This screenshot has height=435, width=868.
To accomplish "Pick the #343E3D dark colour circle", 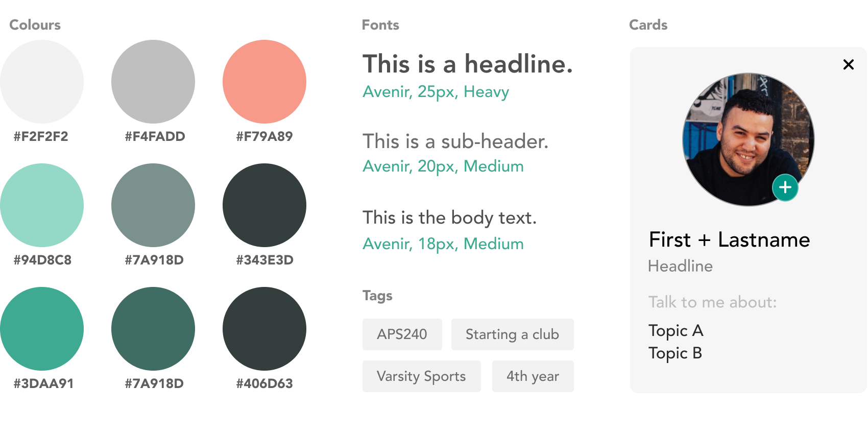I will [x=264, y=205].
